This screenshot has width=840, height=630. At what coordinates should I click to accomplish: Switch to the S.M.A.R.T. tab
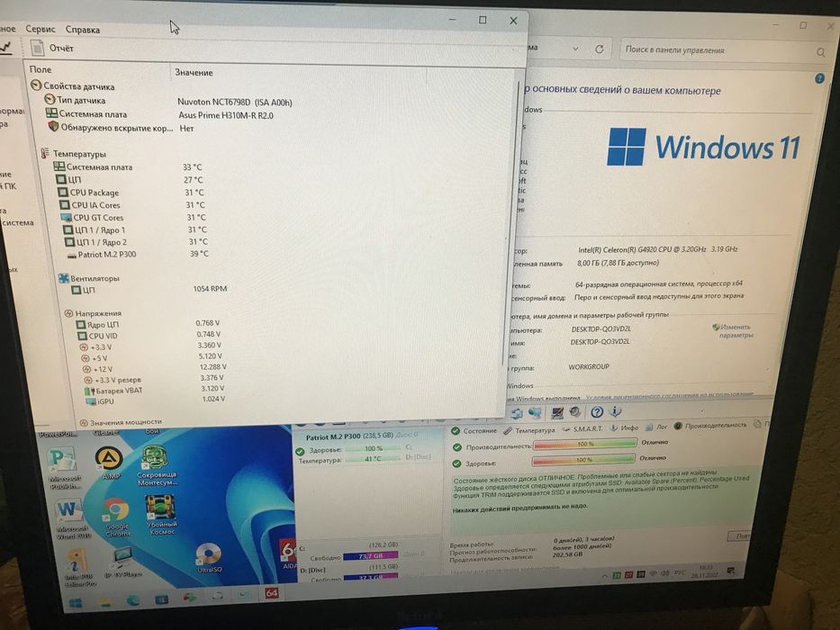(583, 428)
